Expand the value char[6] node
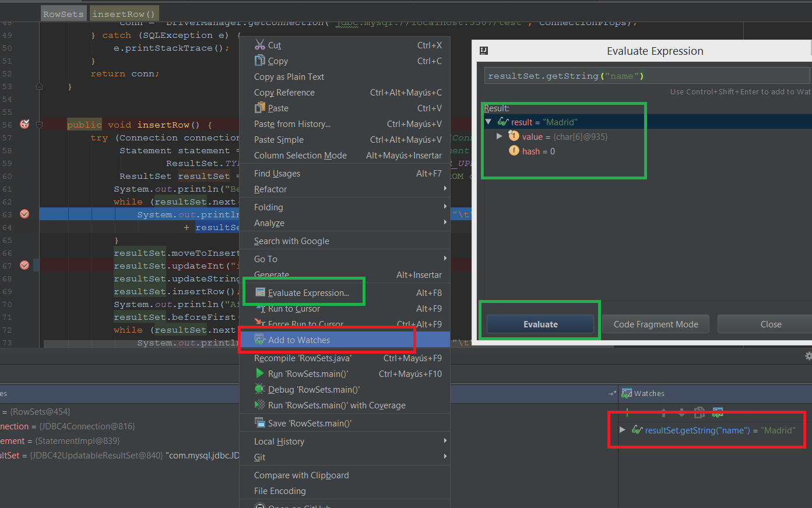The image size is (812, 508). point(499,136)
